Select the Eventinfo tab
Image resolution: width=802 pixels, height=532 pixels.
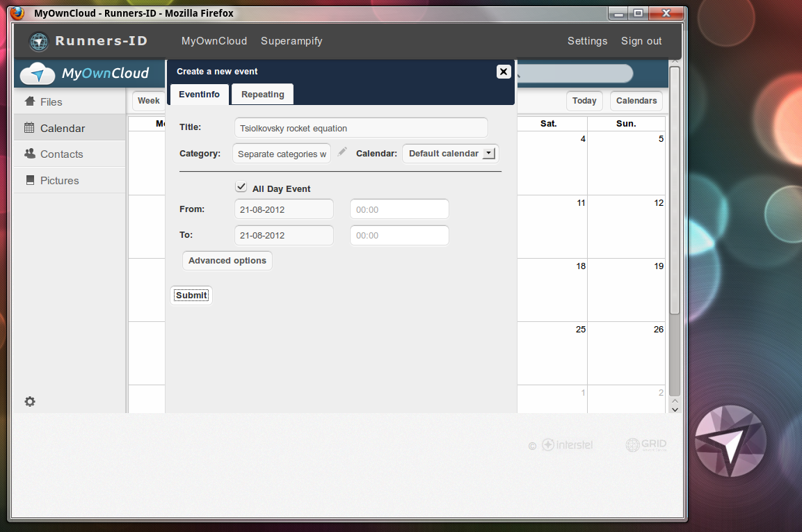click(x=199, y=94)
